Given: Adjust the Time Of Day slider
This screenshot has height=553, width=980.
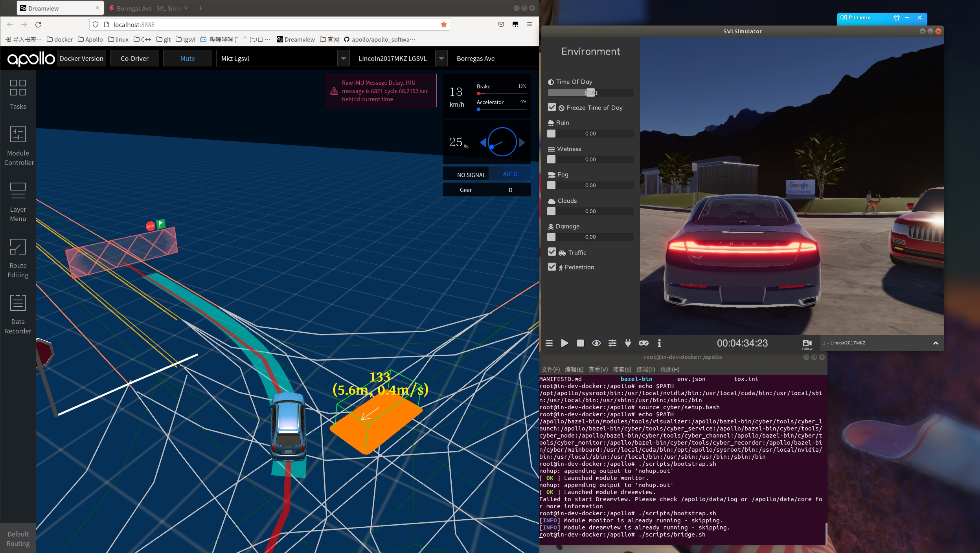Looking at the screenshot, I should [590, 93].
